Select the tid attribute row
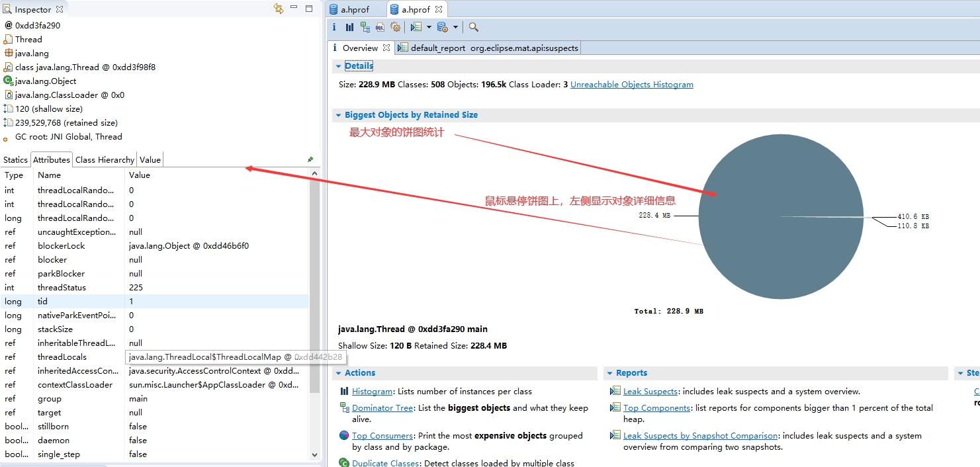 pyautogui.click(x=155, y=301)
